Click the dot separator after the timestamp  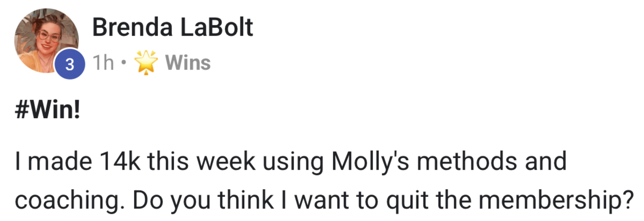point(124,64)
